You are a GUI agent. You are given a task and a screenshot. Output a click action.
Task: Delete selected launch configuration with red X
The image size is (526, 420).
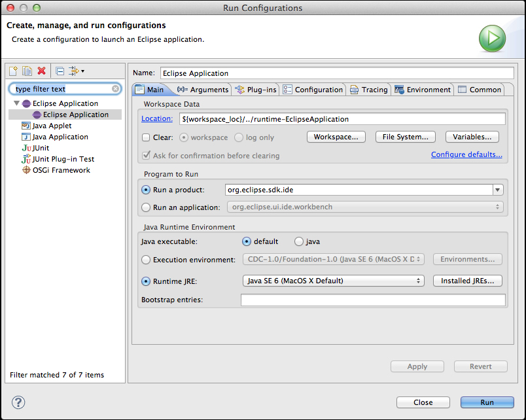click(42, 71)
